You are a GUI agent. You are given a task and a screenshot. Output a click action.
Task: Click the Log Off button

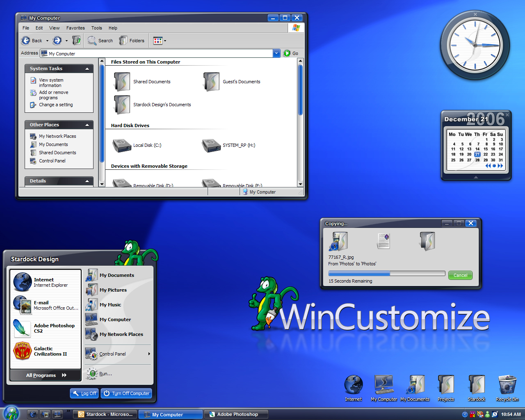[84, 393]
